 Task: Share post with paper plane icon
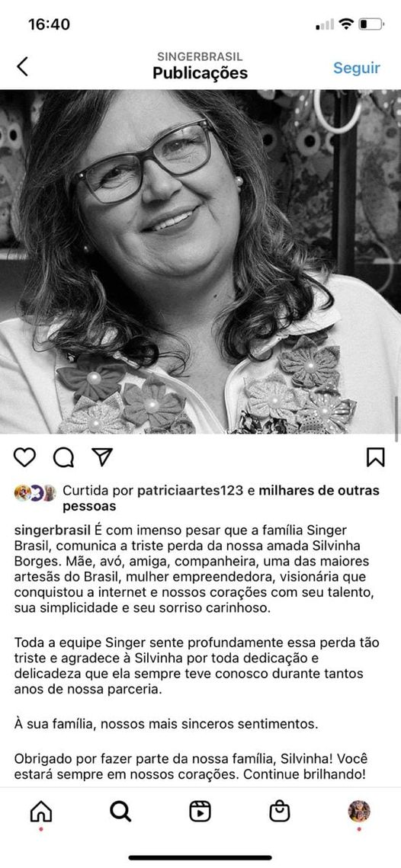[102, 456]
